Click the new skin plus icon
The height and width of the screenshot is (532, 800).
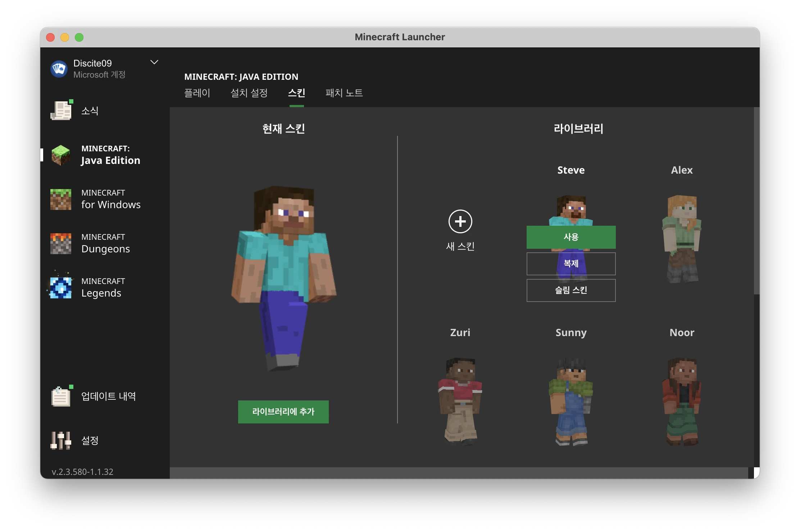point(460,221)
